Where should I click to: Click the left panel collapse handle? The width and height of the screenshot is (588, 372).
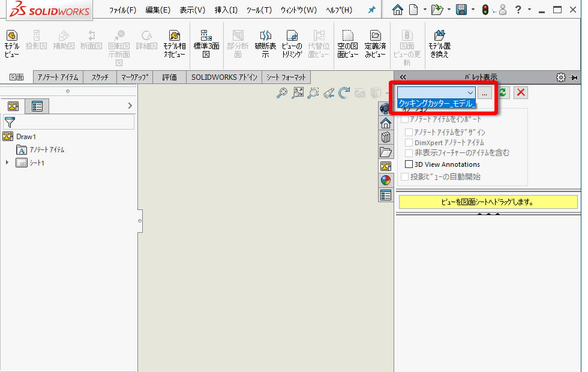140,221
